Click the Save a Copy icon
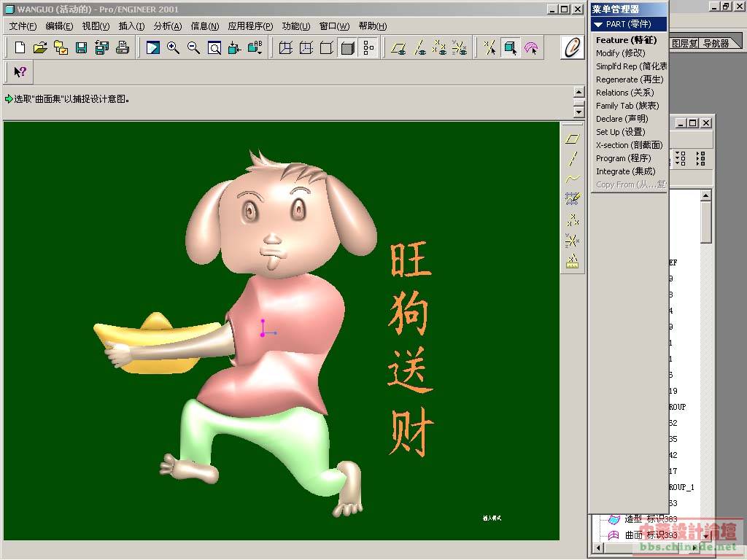Screen dimensions: 747x560 click(x=102, y=47)
